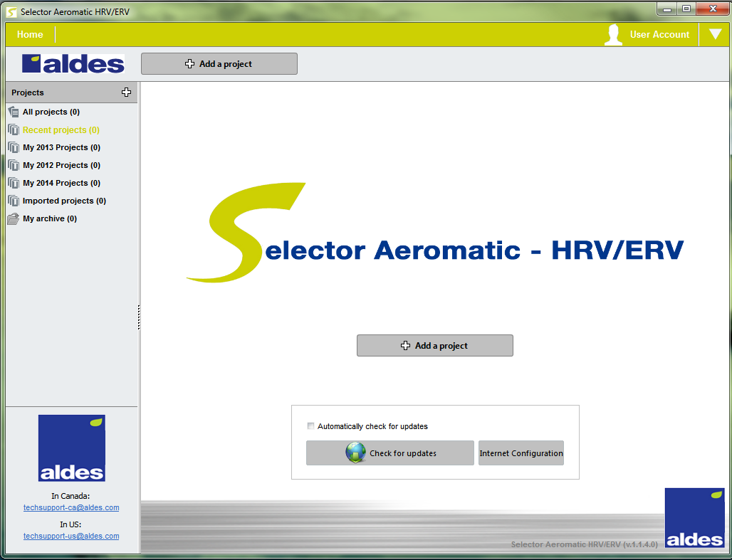Click the sidebar splitter handle
The image size is (732, 560).
pyautogui.click(x=139, y=317)
